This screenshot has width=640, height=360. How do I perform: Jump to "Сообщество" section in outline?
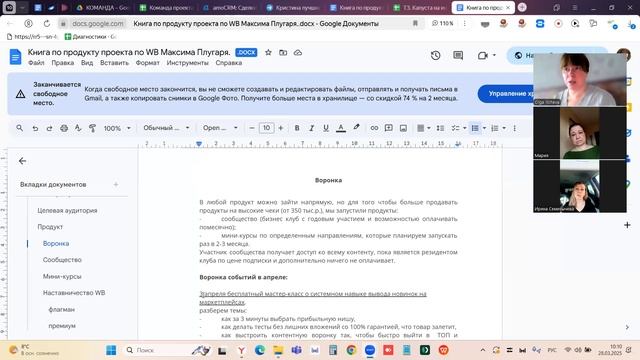click(x=62, y=260)
